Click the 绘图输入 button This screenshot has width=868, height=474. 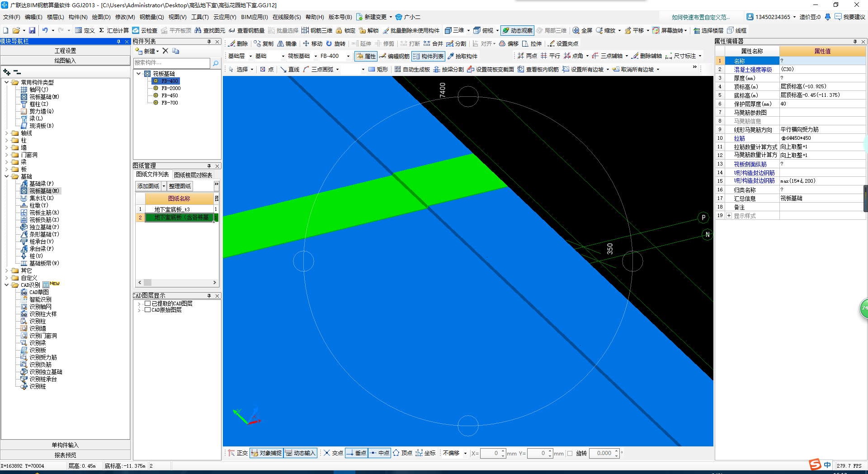point(66,61)
